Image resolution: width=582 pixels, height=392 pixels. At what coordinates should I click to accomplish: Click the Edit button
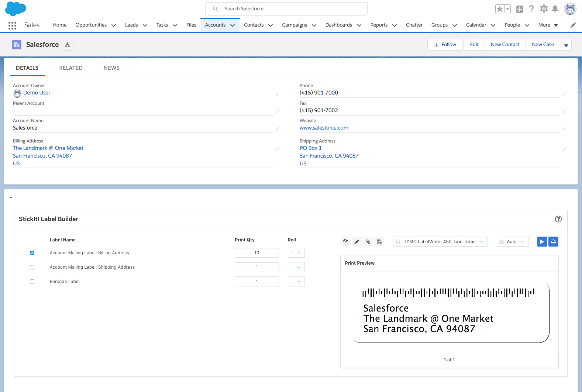(x=474, y=45)
